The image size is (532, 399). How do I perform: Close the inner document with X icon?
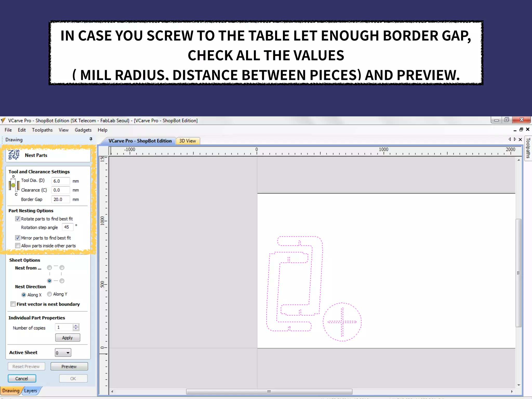click(x=528, y=129)
